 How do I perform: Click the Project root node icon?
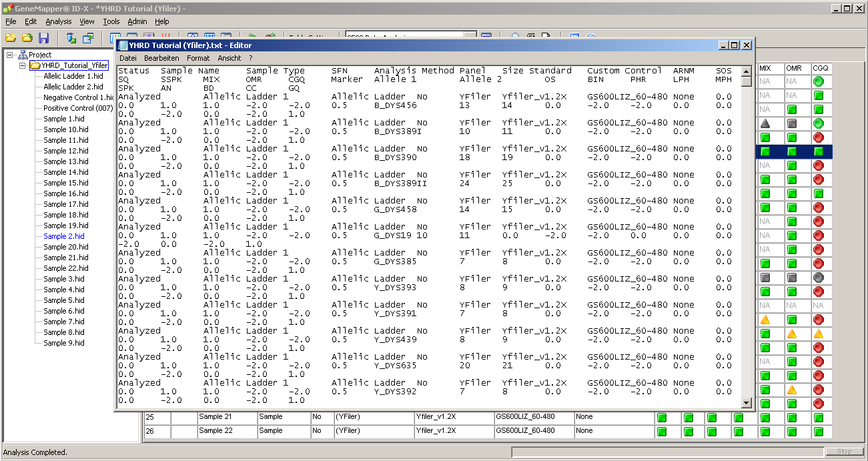click(23, 55)
